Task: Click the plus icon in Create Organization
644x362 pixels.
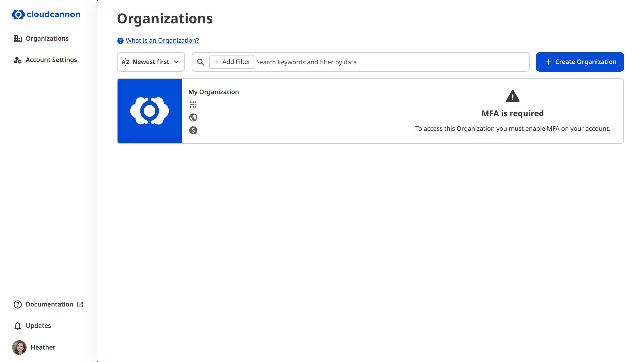Action: point(548,62)
